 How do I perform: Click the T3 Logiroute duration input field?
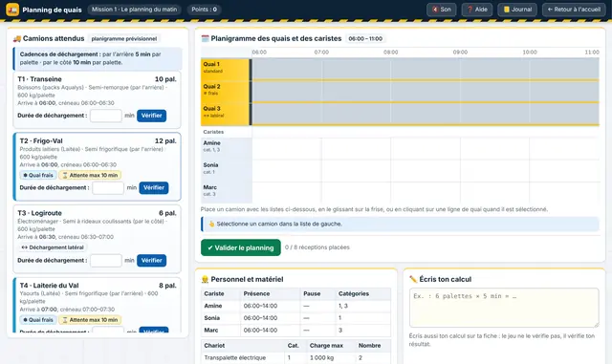(106, 260)
